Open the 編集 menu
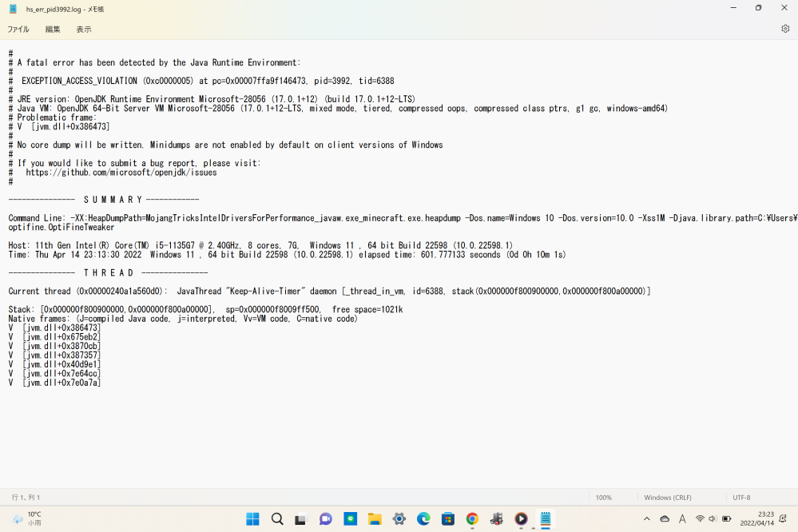Viewport: 798px width, 532px height. click(53, 30)
